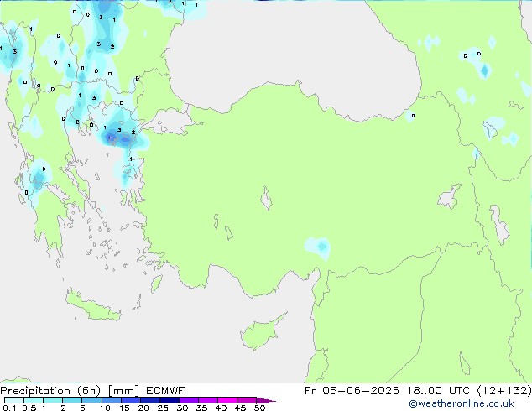Click the 40–45 mm magenta legend swatch
Image resolution: width=532 pixels, height=411 pixels.
click(x=227, y=400)
